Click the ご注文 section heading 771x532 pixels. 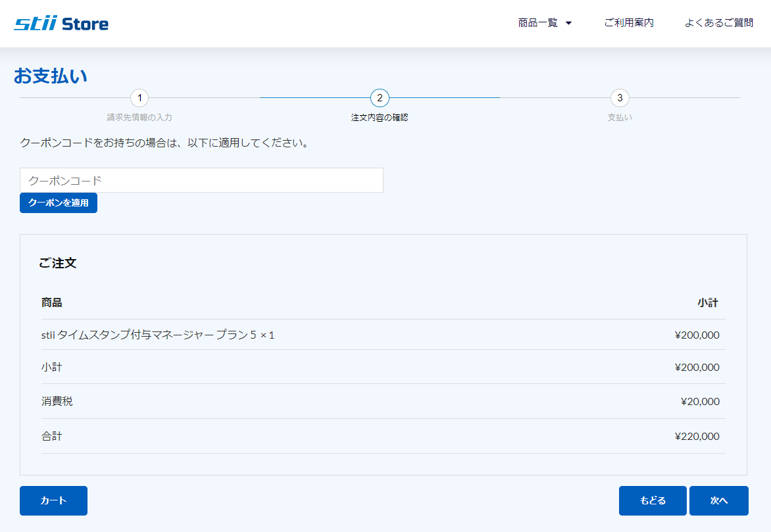pyautogui.click(x=58, y=264)
